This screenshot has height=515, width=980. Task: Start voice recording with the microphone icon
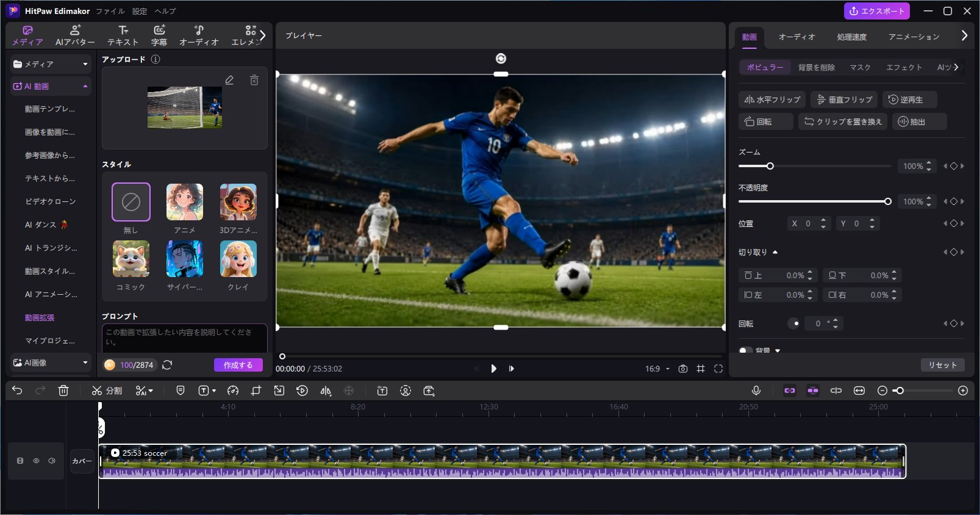[x=756, y=391]
